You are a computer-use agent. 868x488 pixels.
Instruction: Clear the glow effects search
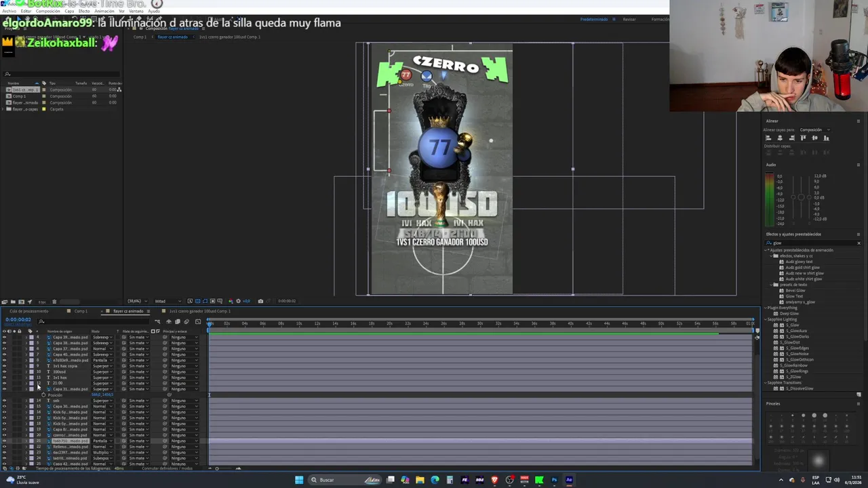(859, 243)
